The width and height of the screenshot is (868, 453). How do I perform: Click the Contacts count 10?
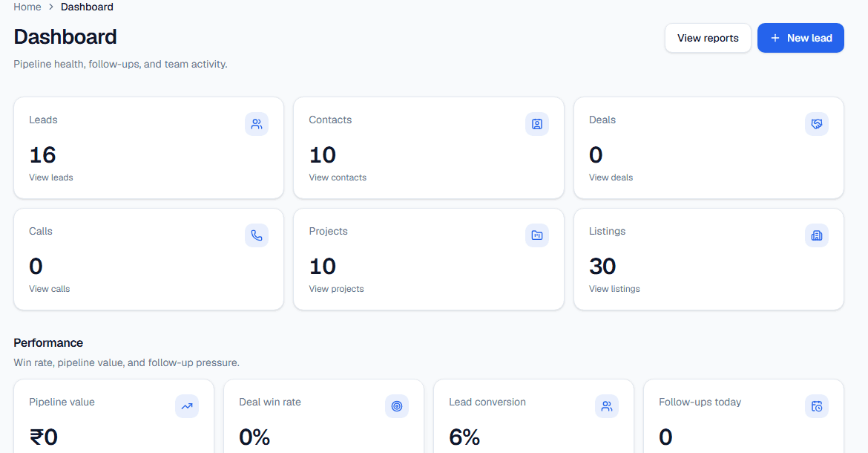tap(323, 155)
